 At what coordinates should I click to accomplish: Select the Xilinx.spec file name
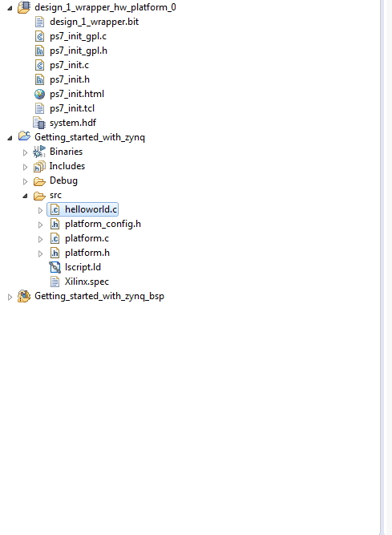point(87,282)
